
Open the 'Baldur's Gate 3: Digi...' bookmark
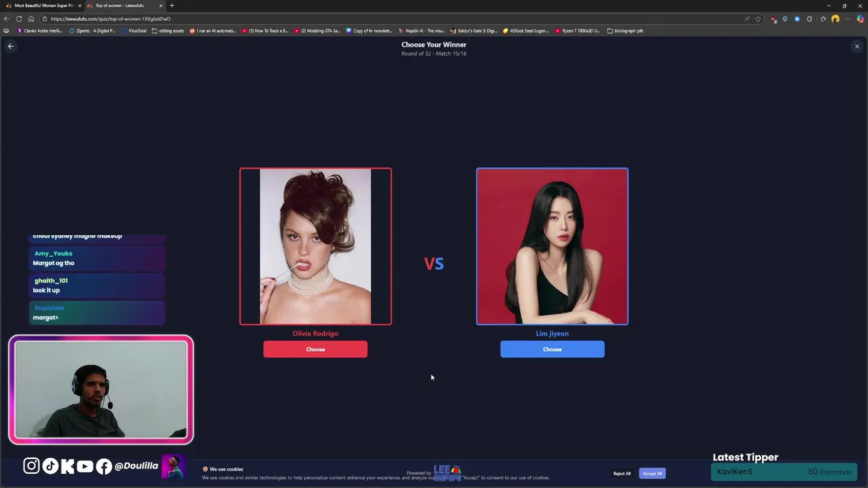click(473, 30)
